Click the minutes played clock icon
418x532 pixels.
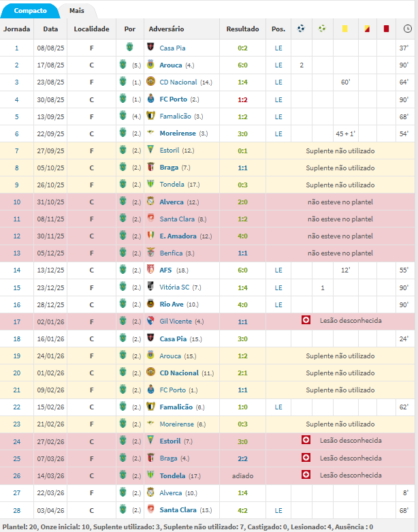(407, 29)
